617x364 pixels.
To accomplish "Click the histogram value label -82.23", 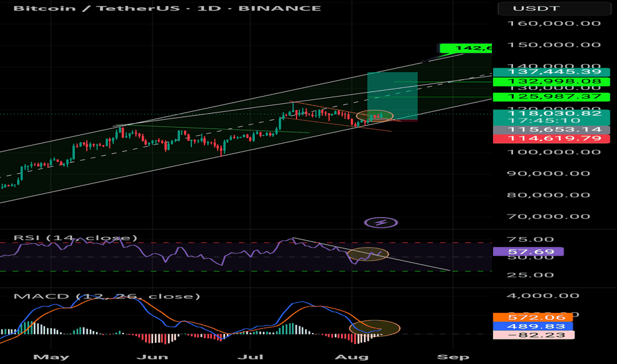I will pos(534,336).
